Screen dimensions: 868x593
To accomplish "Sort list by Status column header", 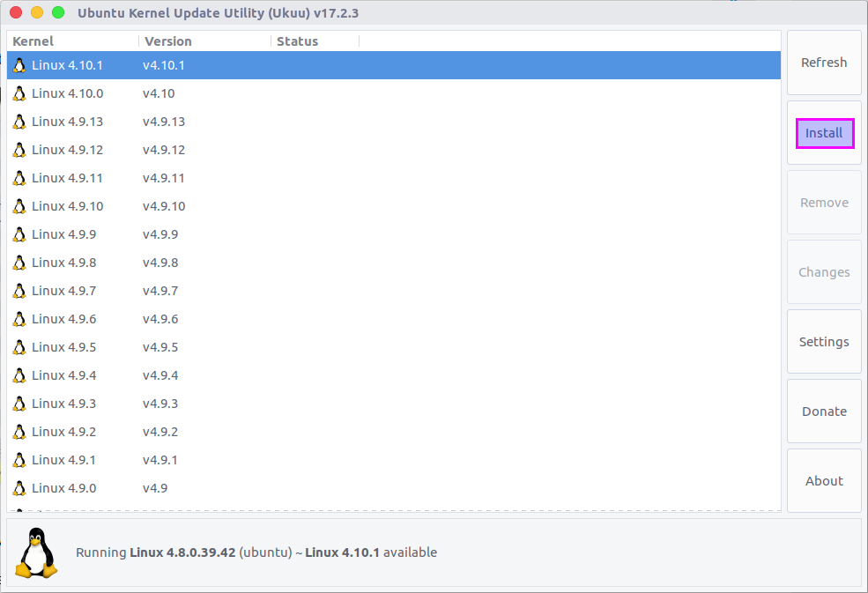I will [x=315, y=41].
